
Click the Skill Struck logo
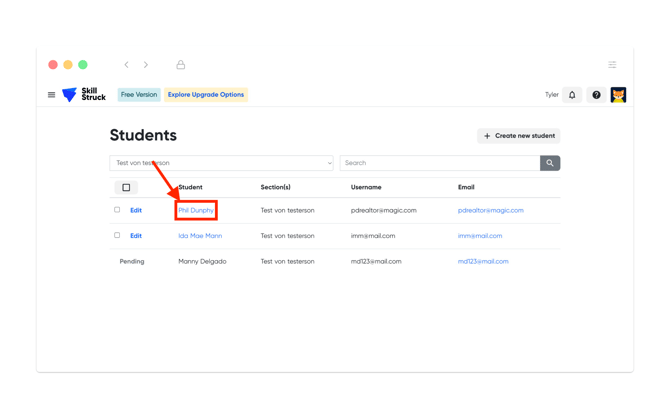pyautogui.click(x=84, y=95)
